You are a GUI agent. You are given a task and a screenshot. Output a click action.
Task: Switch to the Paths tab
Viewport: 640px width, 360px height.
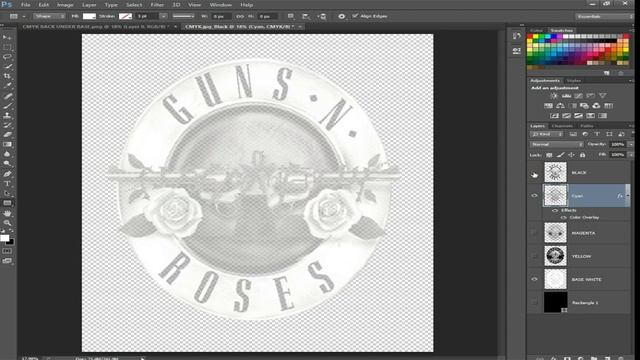point(587,126)
